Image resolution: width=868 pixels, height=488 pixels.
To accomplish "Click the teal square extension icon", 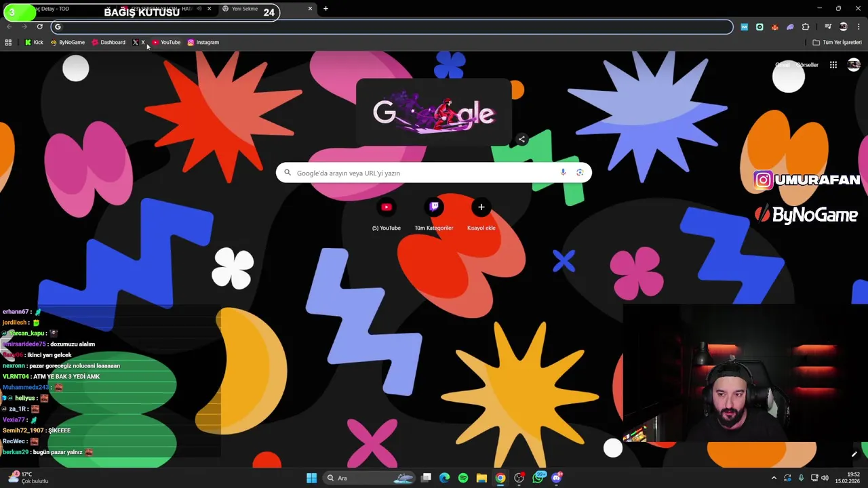I will (x=759, y=27).
